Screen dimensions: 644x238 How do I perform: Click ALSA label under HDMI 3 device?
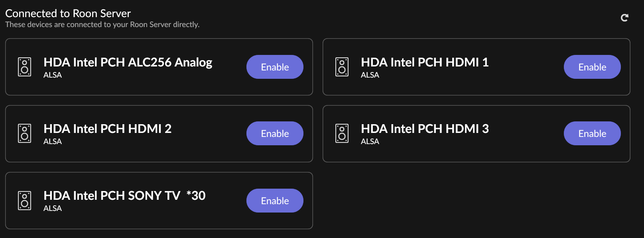370,141
